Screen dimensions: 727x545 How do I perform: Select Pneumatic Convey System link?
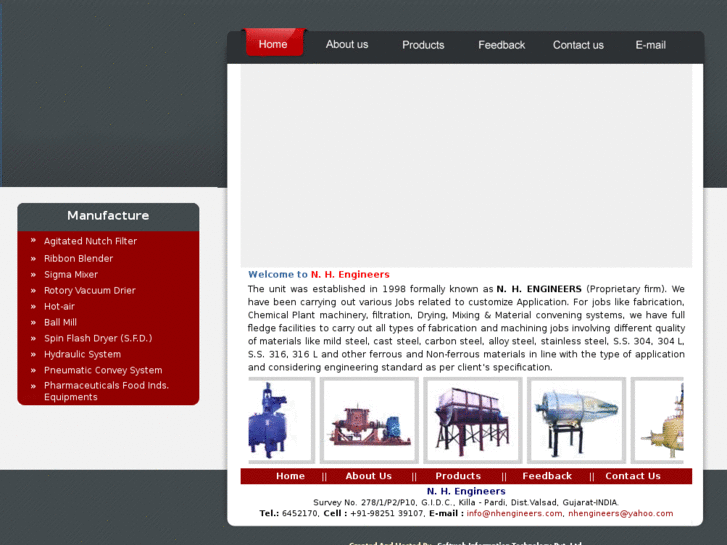(x=103, y=370)
